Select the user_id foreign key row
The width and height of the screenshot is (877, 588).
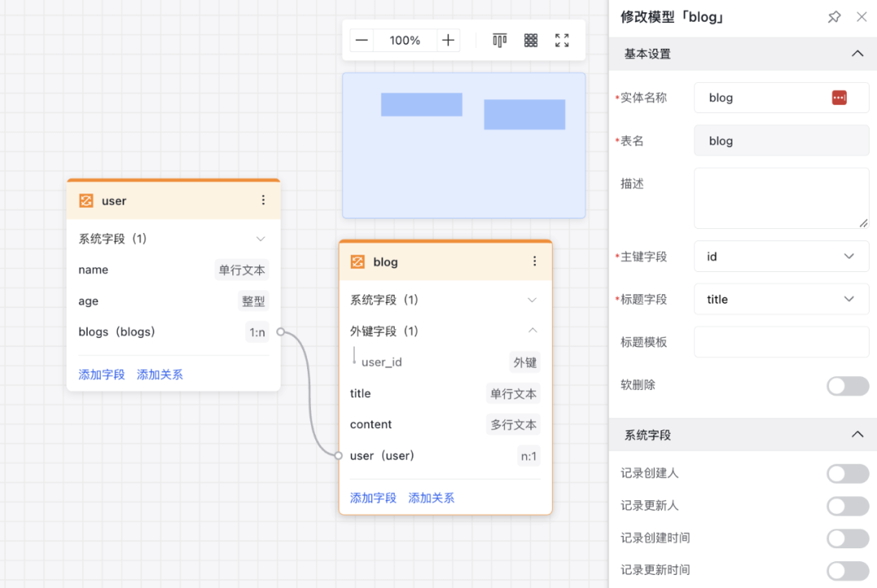tap(445, 362)
